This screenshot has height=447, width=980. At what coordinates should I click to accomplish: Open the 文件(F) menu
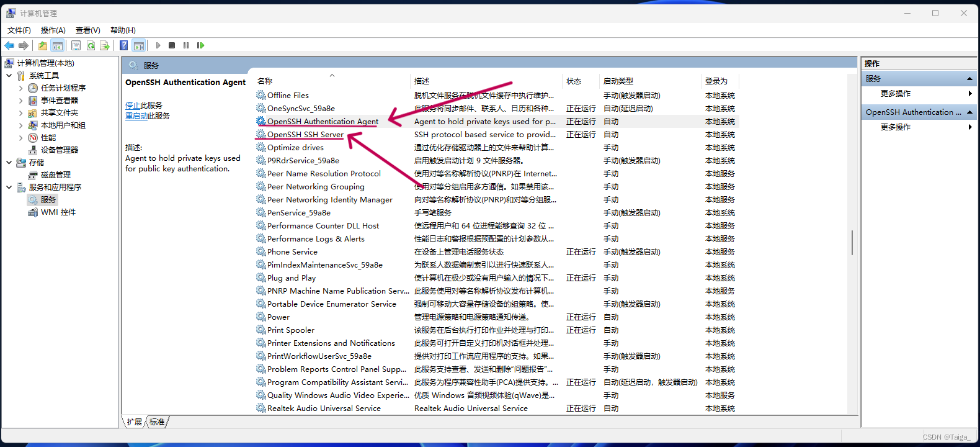click(19, 30)
